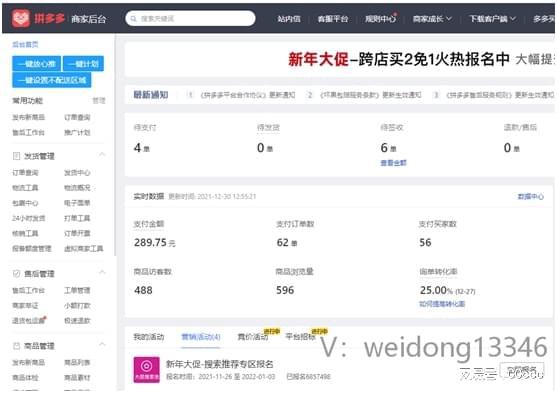Open 极速退款 menu entry

(77, 321)
